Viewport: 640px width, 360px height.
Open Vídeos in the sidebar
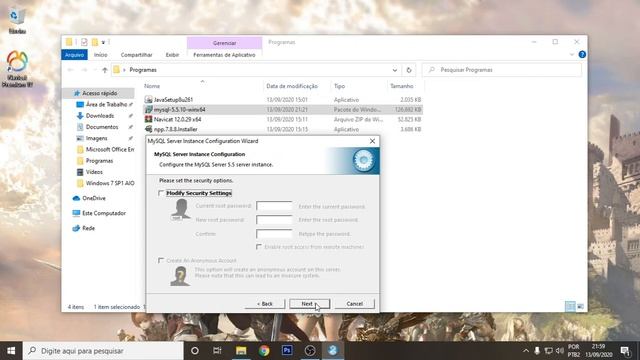(94, 172)
